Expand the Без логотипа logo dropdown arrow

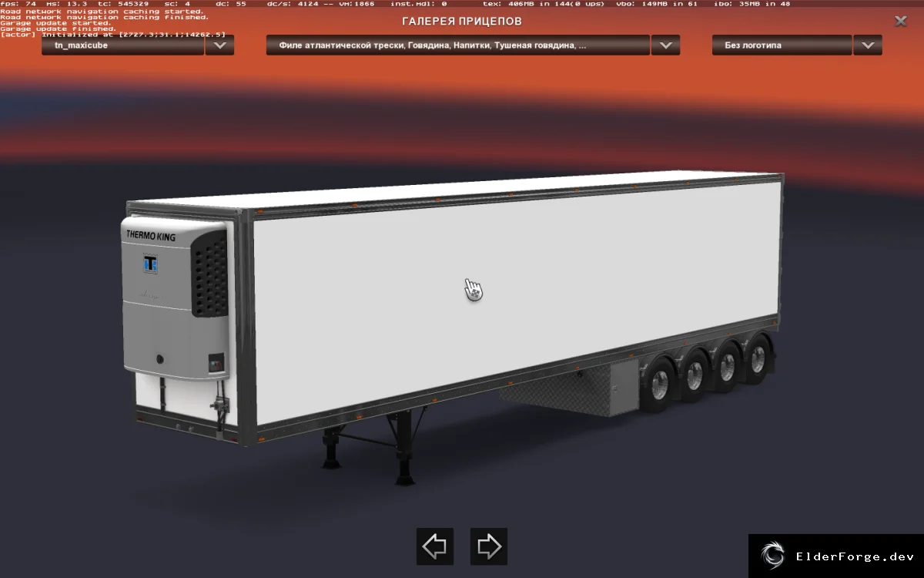(868, 45)
